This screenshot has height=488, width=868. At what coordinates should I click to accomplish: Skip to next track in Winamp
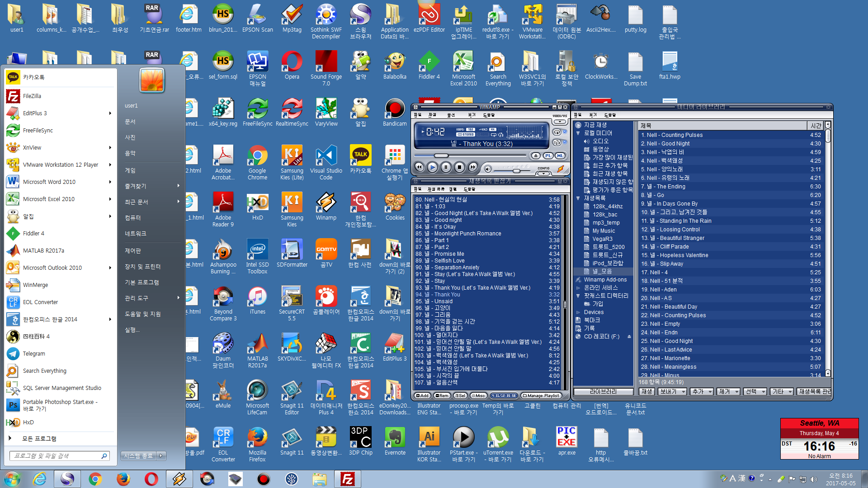coord(472,167)
